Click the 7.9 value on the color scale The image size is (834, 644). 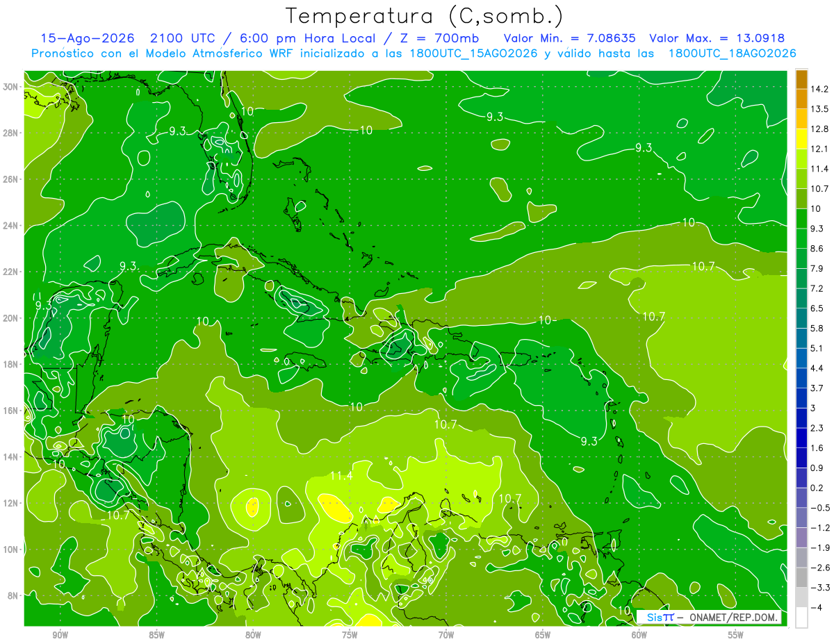point(817,268)
